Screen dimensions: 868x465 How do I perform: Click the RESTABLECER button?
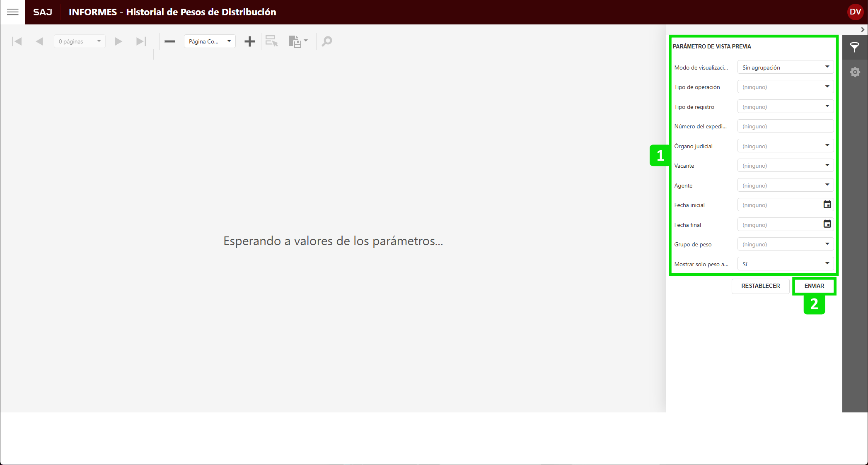tap(760, 286)
